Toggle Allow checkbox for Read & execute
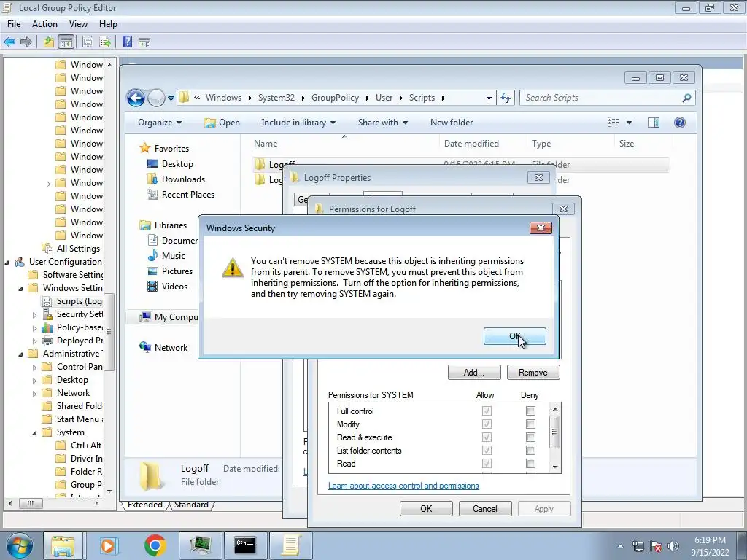Screen dimensions: 747x560 tap(487, 437)
